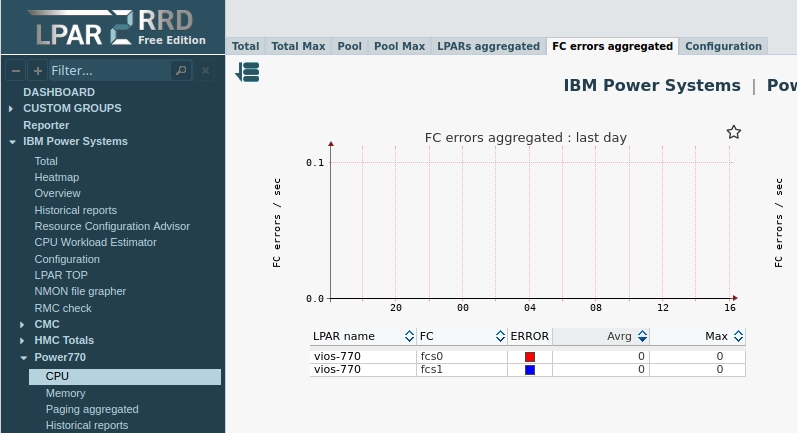Viewport: 797px width, 433px height.
Task: Open the Pool tab
Action: [x=350, y=46]
